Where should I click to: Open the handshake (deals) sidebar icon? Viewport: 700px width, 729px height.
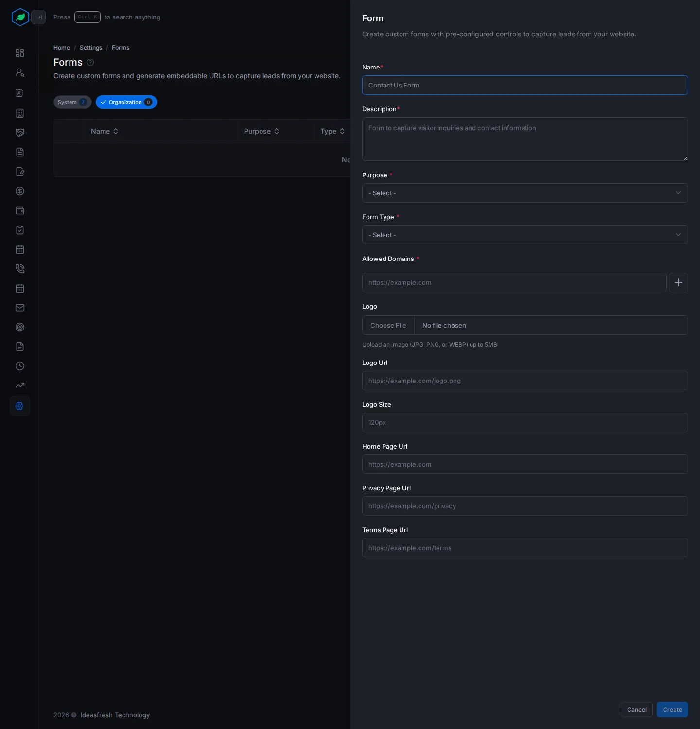point(20,133)
